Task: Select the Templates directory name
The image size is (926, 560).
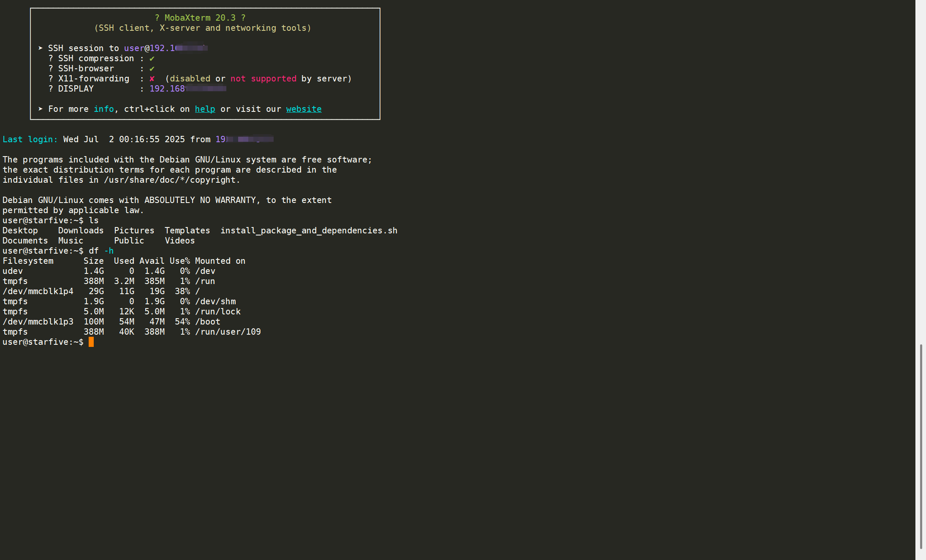Action: (187, 230)
